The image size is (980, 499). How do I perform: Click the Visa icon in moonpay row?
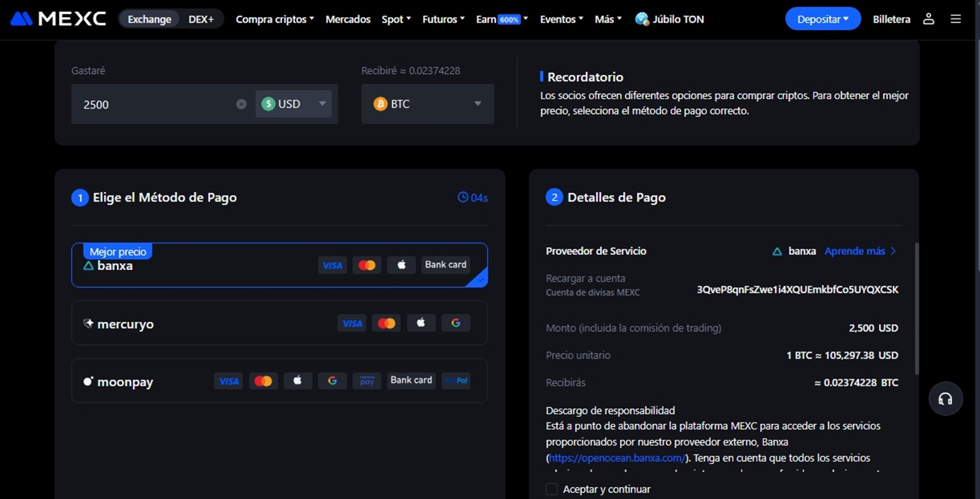click(229, 381)
